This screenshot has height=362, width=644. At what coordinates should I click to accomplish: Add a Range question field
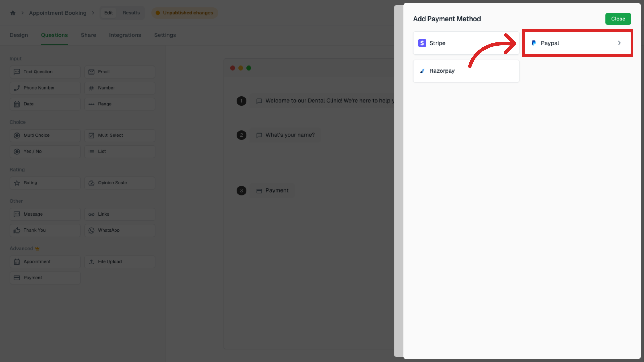click(x=120, y=104)
